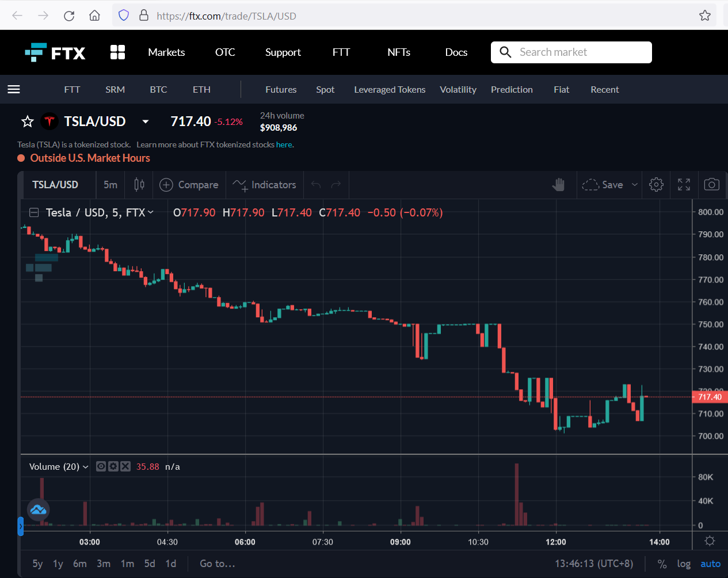Open the hamburger side menu

pyautogui.click(x=14, y=89)
